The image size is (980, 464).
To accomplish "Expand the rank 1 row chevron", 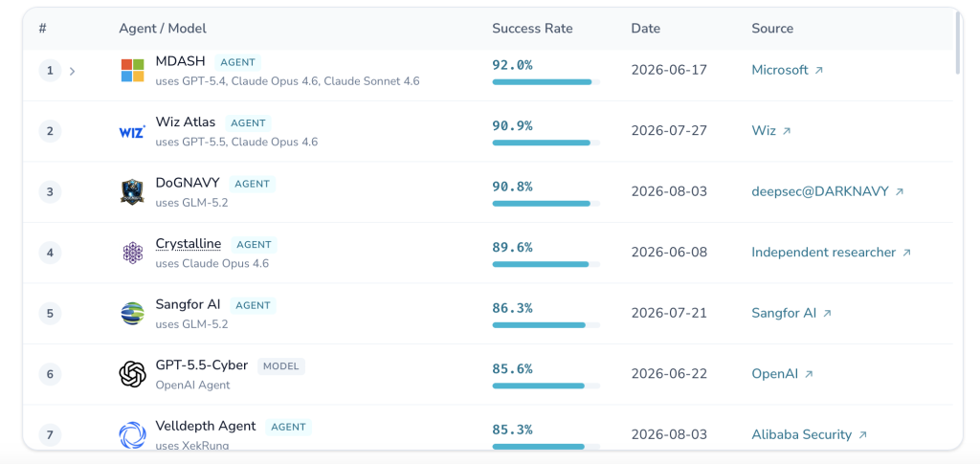I will [72, 71].
